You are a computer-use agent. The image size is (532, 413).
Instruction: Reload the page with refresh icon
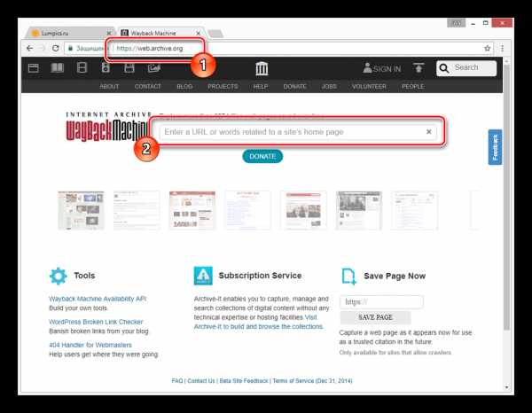(56, 49)
